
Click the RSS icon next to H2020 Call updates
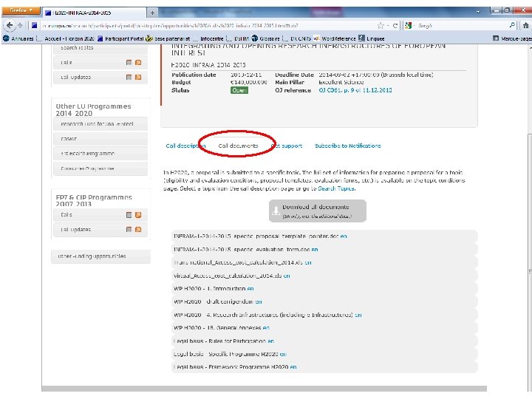tap(138, 77)
